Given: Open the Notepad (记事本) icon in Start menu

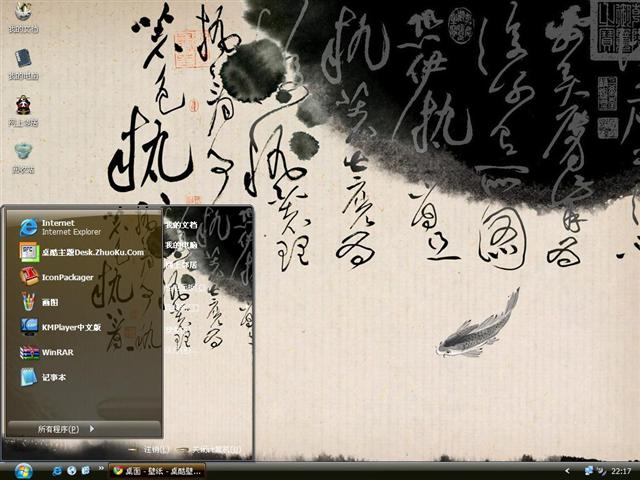Looking at the screenshot, I should tap(29, 377).
